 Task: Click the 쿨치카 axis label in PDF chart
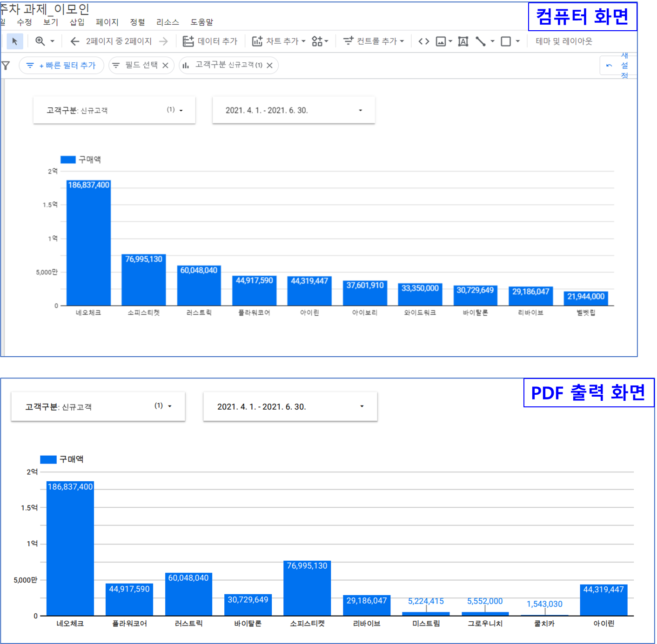544,624
